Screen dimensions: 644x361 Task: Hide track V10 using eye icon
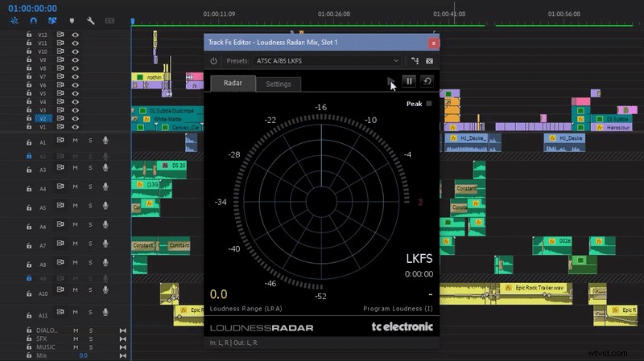tap(75, 51)
